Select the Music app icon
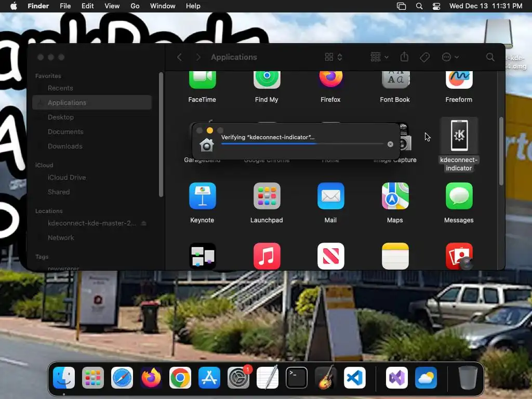Screen dimensions: 532x399 (267, 256)
